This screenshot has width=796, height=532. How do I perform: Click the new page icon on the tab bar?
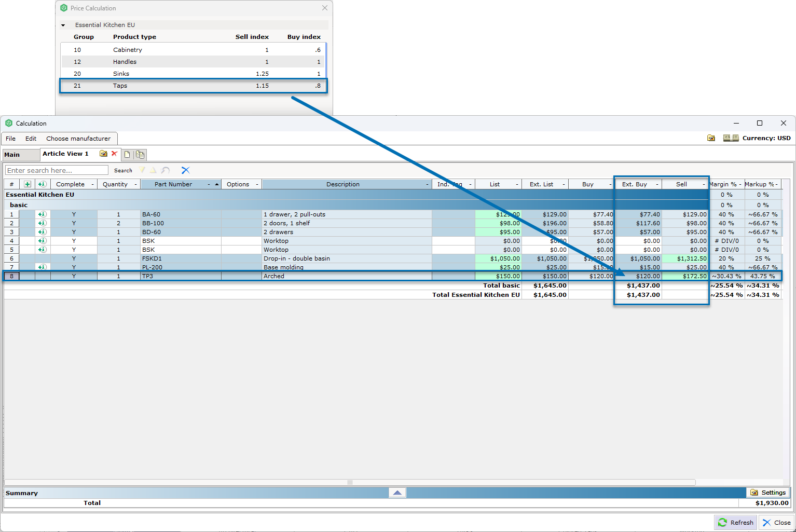click(x=127, y=154)
